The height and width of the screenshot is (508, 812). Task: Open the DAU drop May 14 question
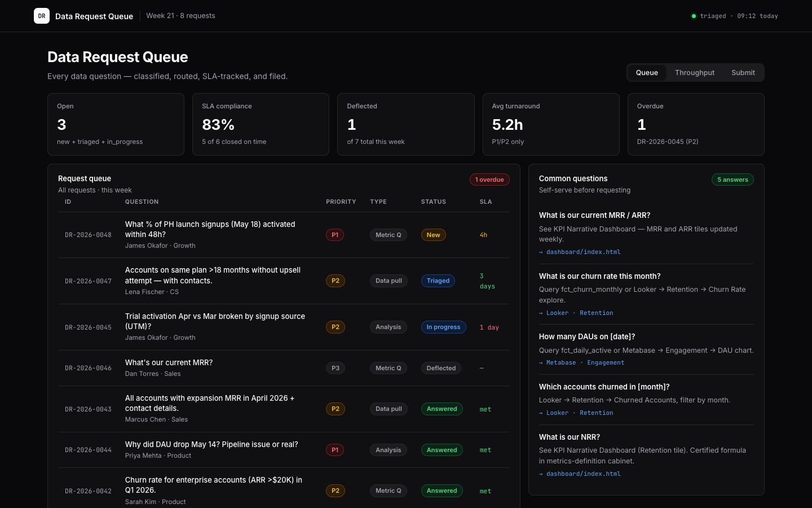(x=211, y=444)
